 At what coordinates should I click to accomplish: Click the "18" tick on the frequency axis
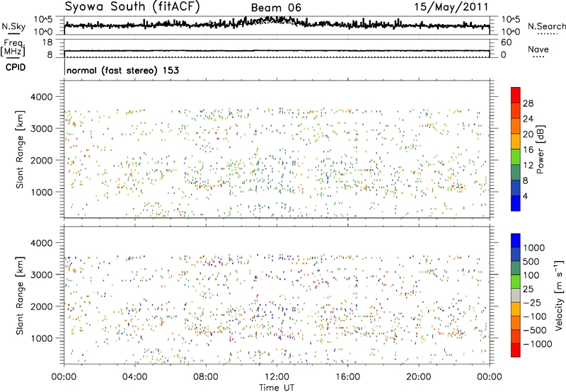point(47,42)
